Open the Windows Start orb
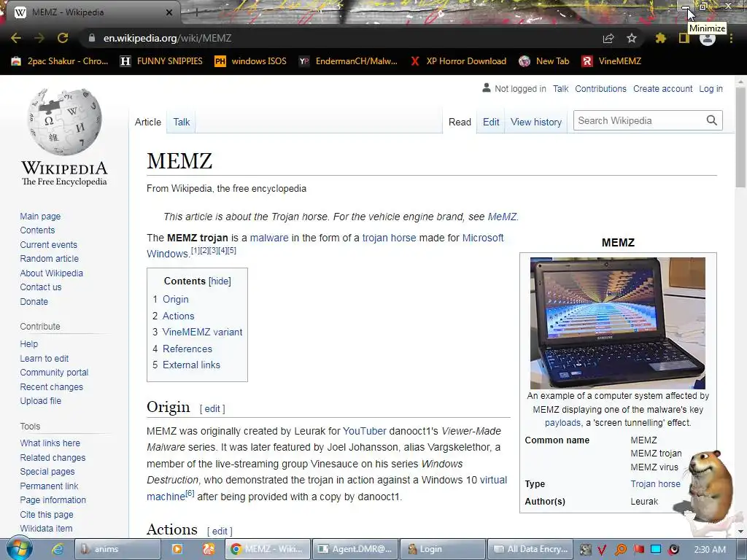The height and width of the screenshot is (560, 747). [19, 549]
